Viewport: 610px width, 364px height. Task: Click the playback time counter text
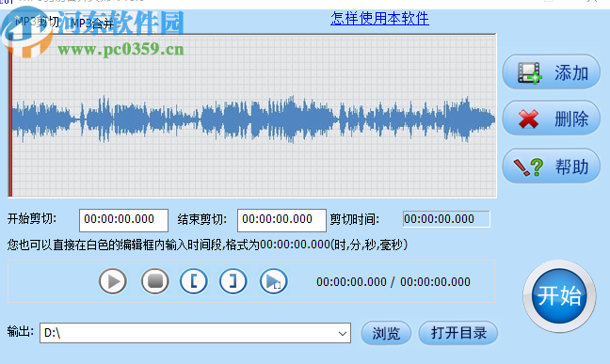click(x=393, y=282)
